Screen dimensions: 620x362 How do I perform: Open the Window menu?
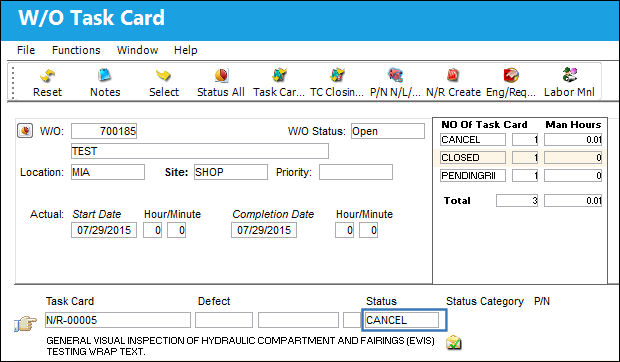pyautogui.click(x=138, y=50)
